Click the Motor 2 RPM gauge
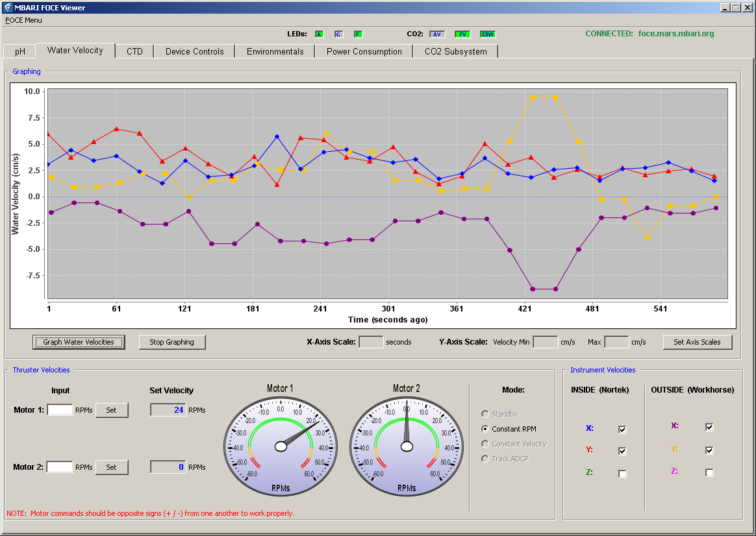The height and width of the screenshot is (536, 756). coord(407,446)
